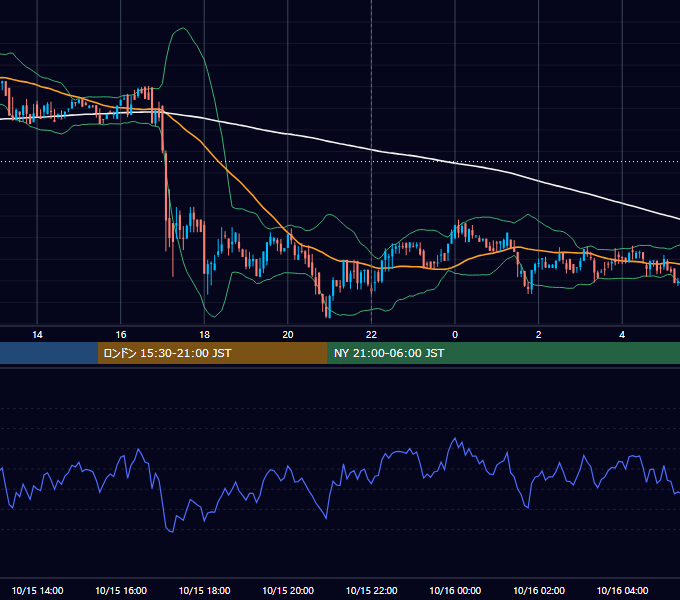The width and height of the screenshot is (680, 600).
Task: Click hour label 4 on price chart axis
Action: (622, 335)
